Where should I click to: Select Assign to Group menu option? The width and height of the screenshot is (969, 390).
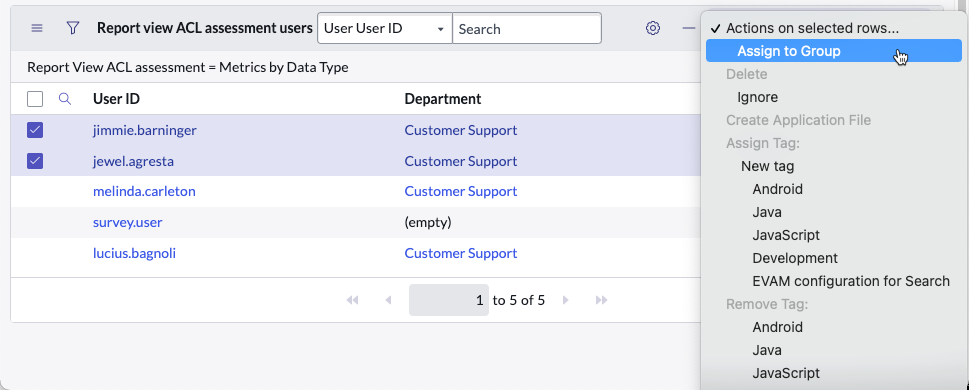click(834, 51)
